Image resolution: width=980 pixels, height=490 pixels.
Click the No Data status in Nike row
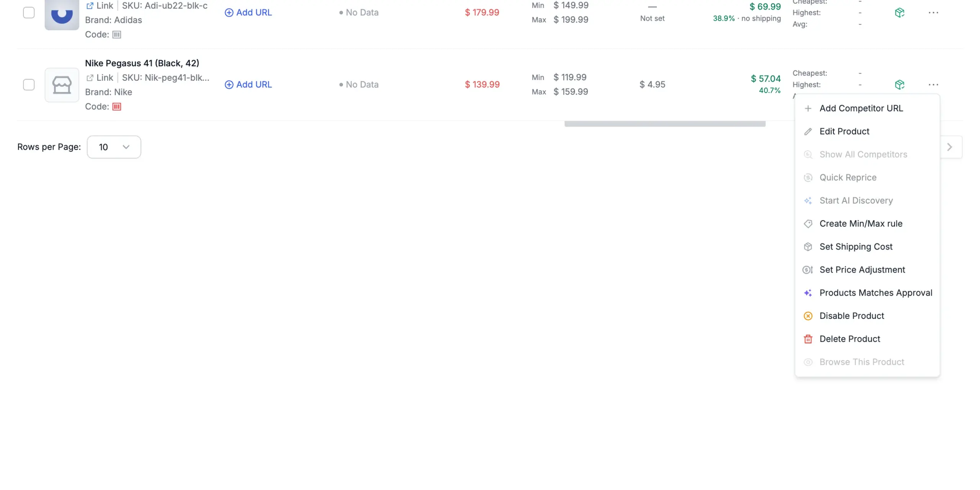pos(359,85)
